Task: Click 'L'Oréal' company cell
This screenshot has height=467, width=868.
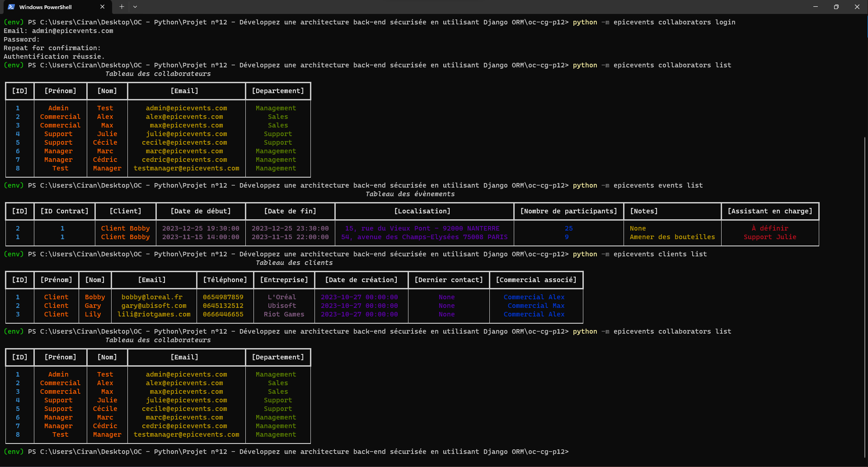Action: click(282, 297)
